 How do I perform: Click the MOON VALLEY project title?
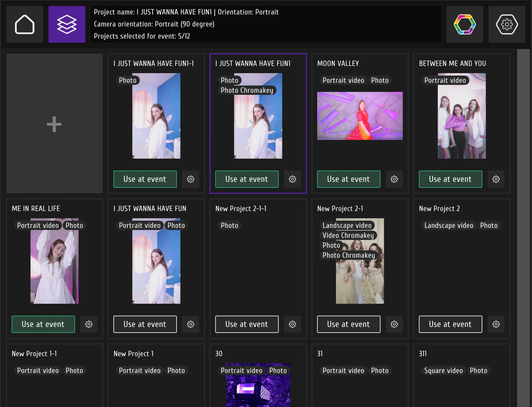pos(338,64)
